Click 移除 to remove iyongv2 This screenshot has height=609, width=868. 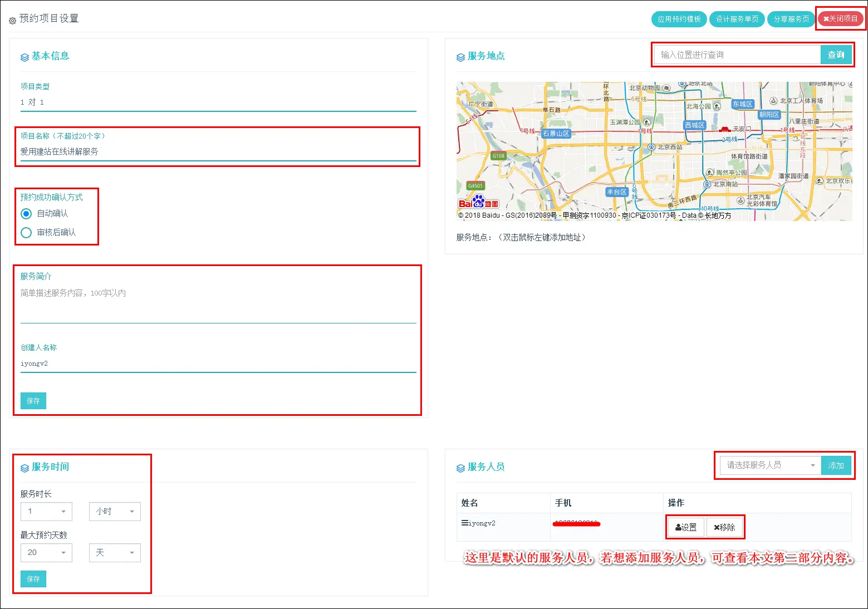click(x=724, y=527)
